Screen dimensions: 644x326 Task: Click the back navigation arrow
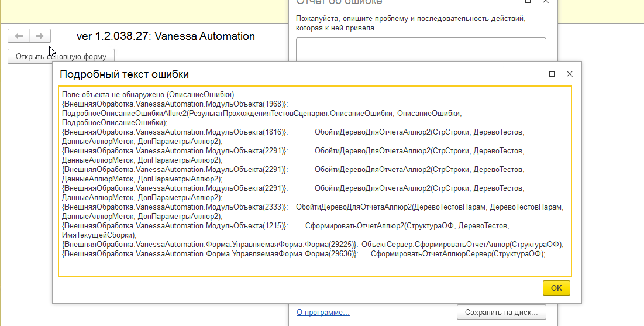[19, 36]
